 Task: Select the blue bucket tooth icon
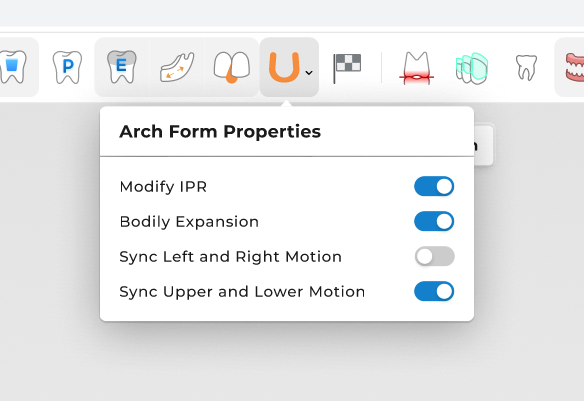click(x=13, y=67)
